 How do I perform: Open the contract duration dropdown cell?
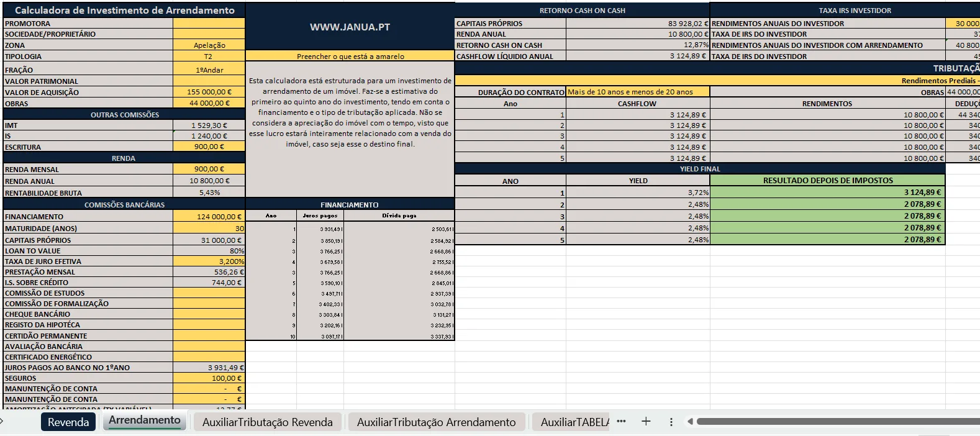pos(638,92)
